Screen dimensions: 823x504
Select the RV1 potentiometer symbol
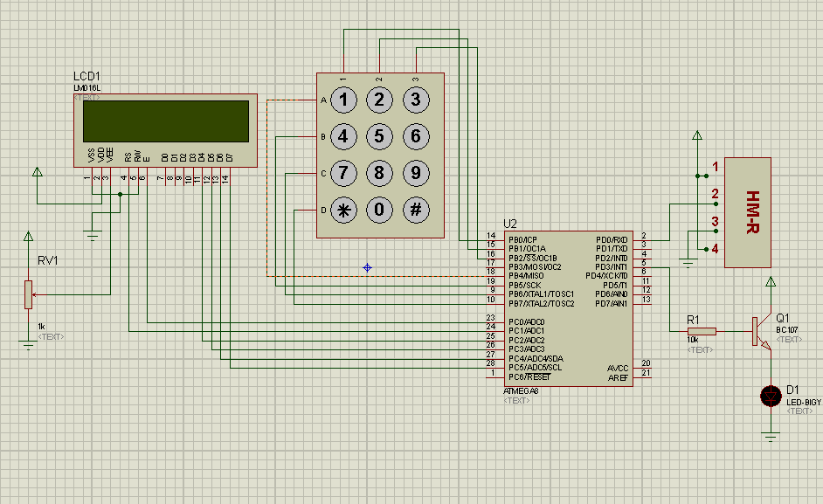pos(28,294)
